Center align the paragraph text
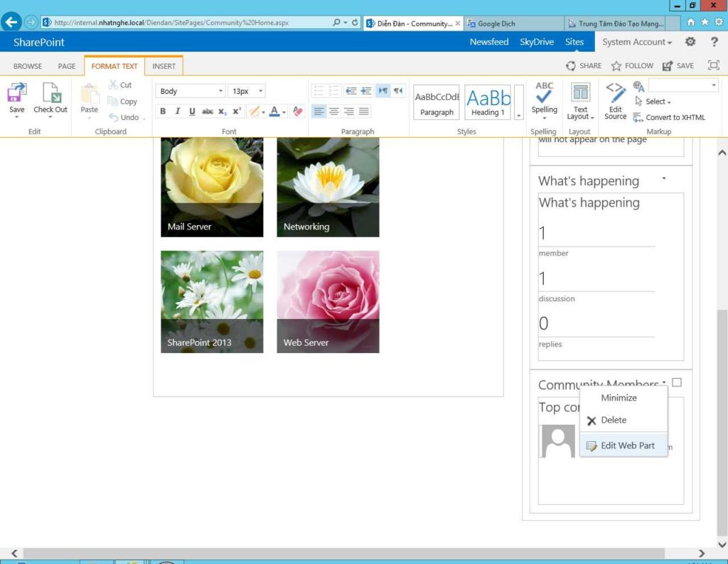 pos(333,112)
